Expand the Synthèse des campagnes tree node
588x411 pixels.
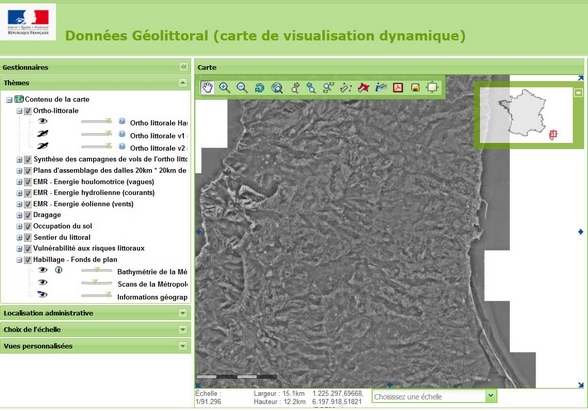pyautogui.click(x=19, y=160)
